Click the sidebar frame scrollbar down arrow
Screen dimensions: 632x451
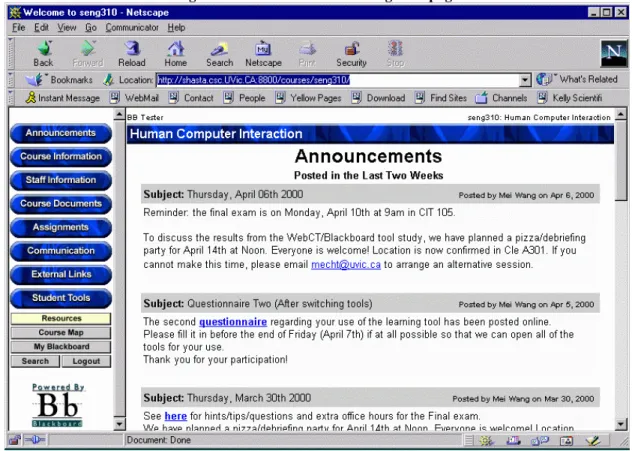pos(119,424)
